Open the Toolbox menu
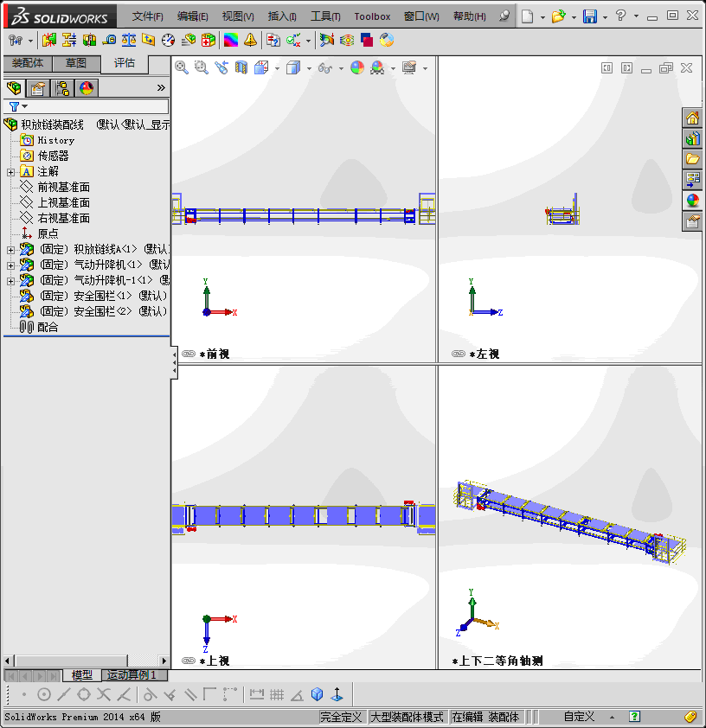 click(372, 16)
